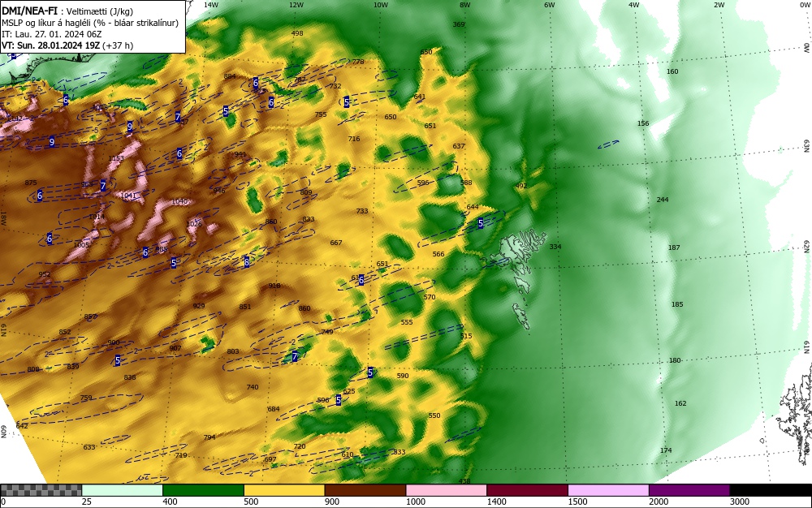
Task: Click the 10W longitude label
Action: 381,5
